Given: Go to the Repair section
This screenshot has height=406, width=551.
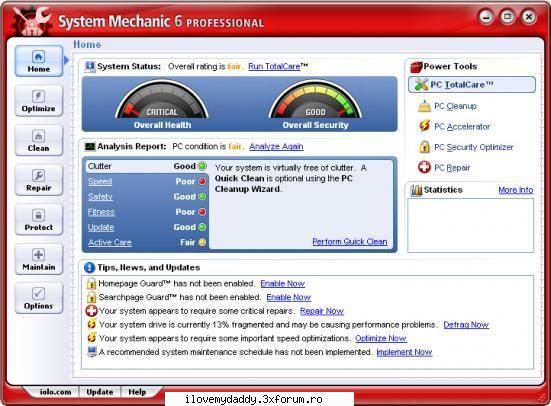Looking at the screenshot, I should 39,180.
